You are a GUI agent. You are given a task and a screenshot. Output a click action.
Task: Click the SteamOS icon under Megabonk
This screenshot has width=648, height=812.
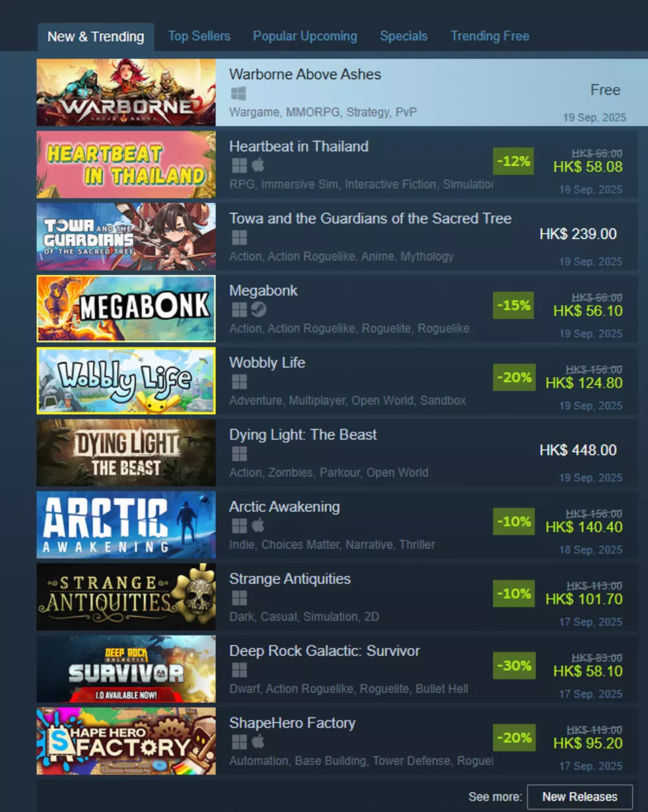pyautogui.click(x=258, y=310)
